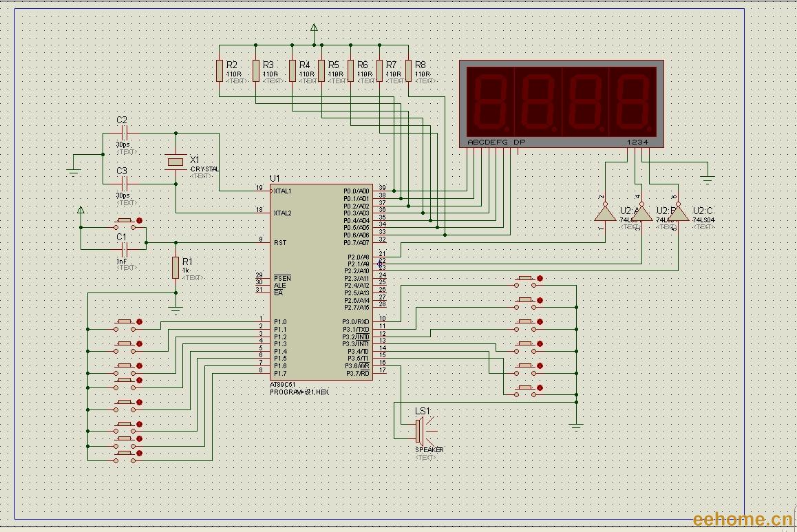Click the AT89C51 part name text
797x532 pixels.
(x=283, y=385)
